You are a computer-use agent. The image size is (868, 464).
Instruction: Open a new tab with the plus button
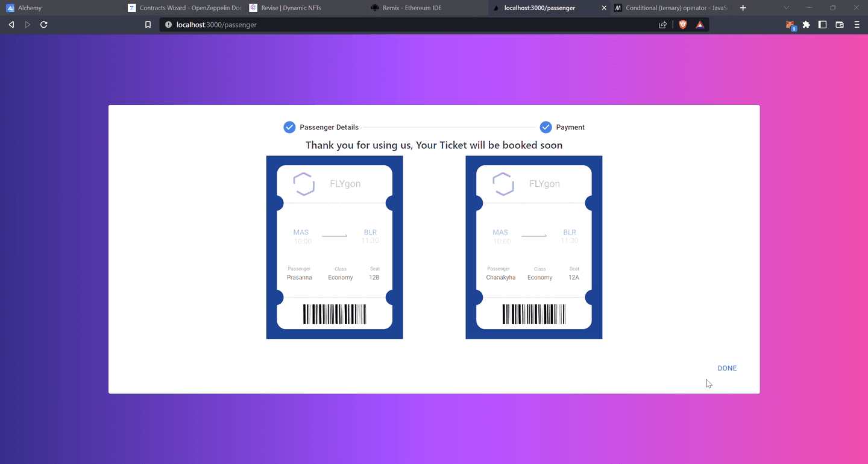pos(743,8)
